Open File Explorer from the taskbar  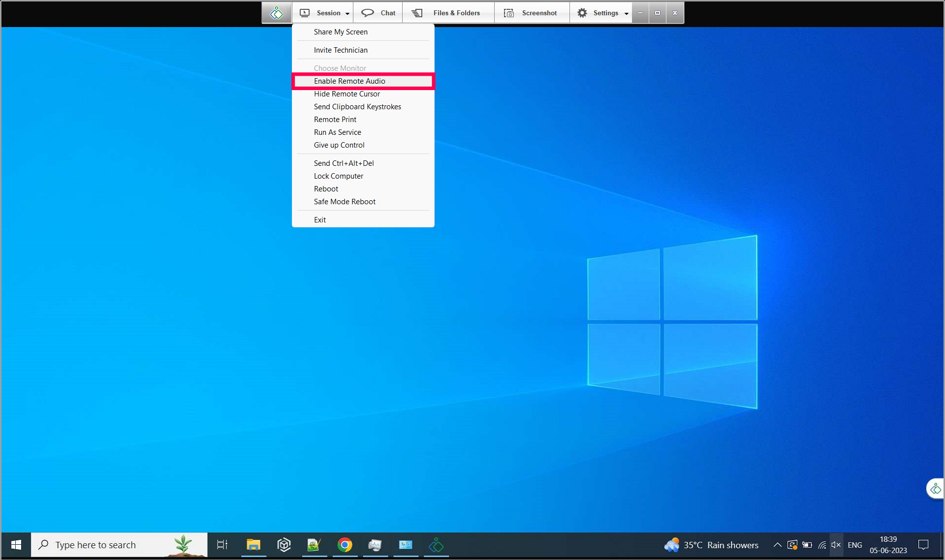point(253,545)
